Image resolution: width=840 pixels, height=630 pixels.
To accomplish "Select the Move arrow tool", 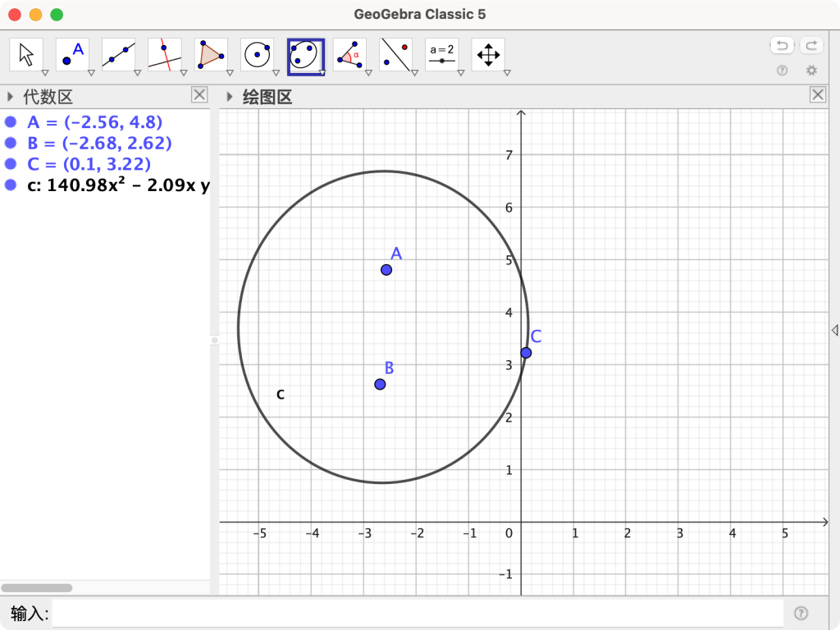I will pos(27,55).
